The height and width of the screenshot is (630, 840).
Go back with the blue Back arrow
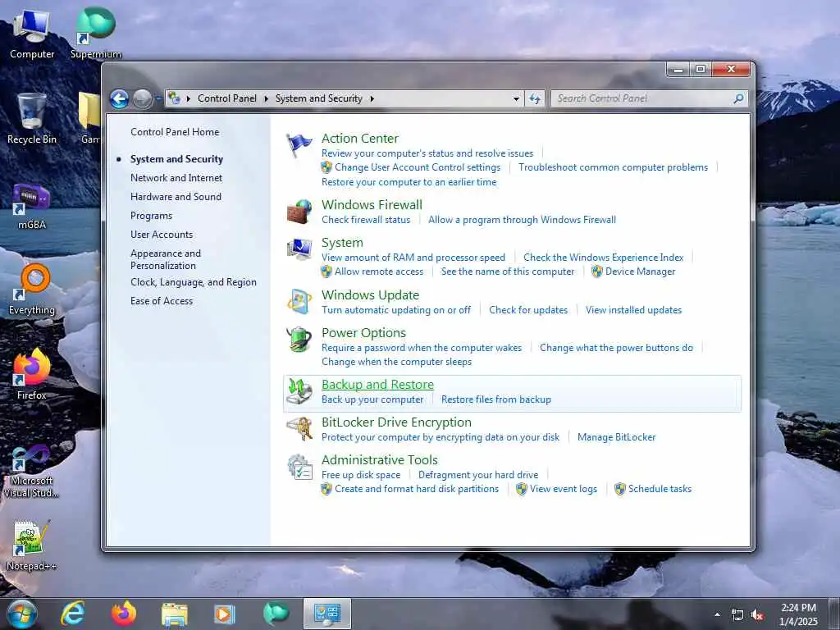[x=119, y=98]
